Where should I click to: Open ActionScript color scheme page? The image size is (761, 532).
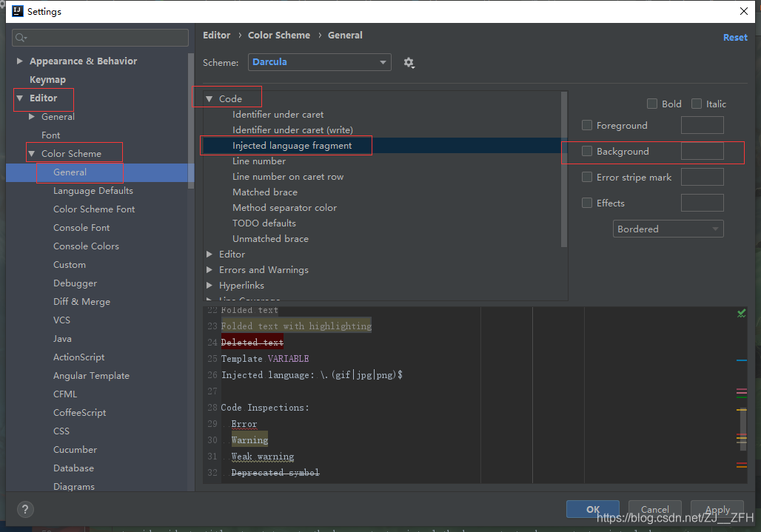click(x=78, y=357)
